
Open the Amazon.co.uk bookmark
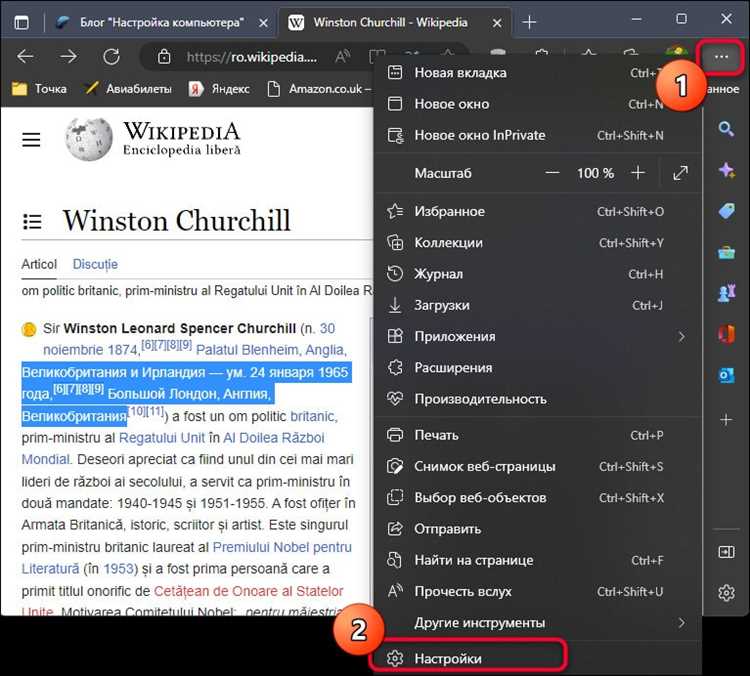320,89
